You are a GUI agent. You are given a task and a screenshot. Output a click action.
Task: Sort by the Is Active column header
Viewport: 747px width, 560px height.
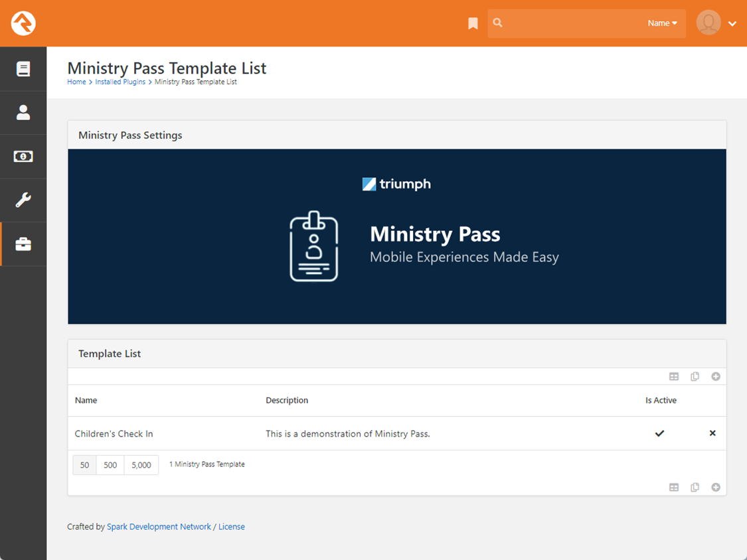(x=661, y=401)
